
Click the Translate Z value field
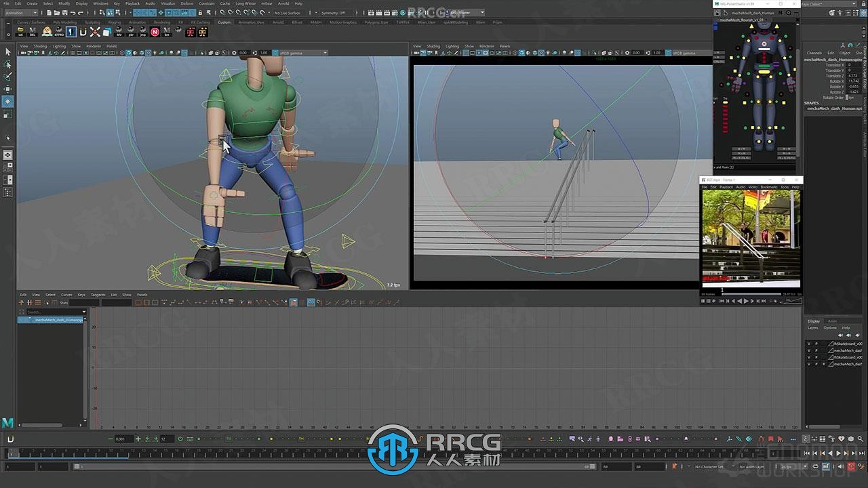click(854, 76)
